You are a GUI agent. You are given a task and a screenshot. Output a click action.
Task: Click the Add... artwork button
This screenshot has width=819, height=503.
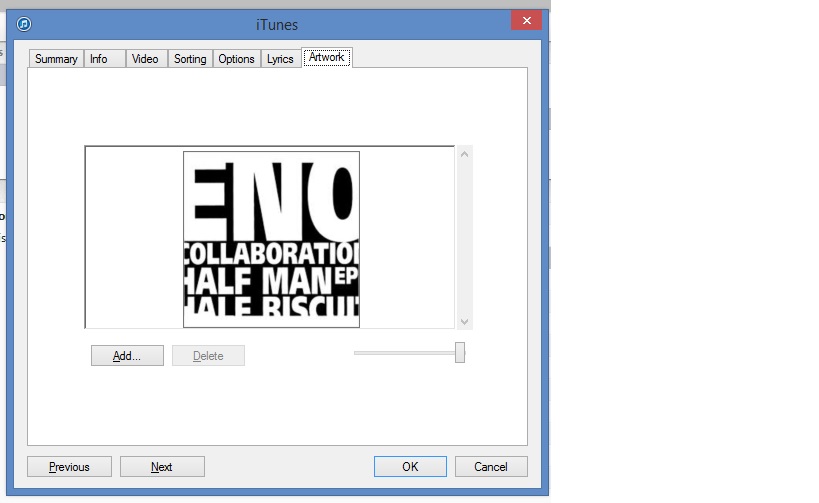tap(127, 356)
